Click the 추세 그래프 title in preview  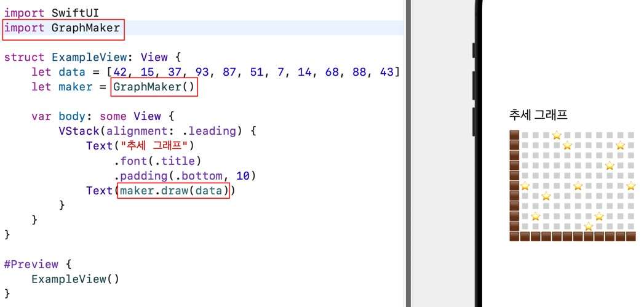coord(538,114)
